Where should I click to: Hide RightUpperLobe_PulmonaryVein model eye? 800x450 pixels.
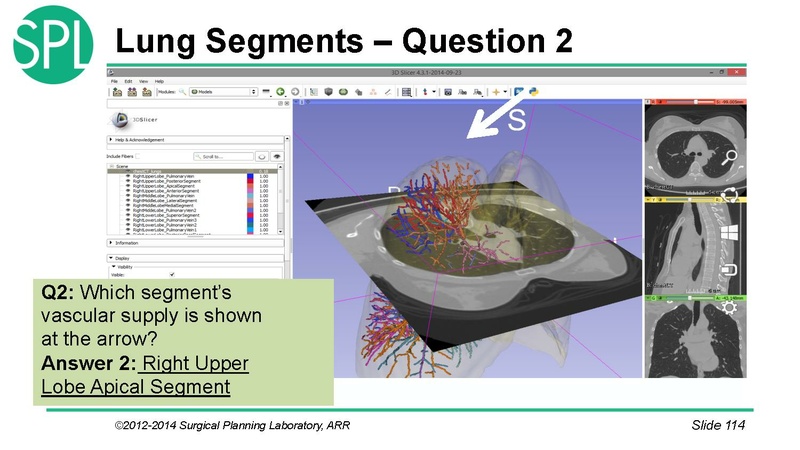point(128,176)
